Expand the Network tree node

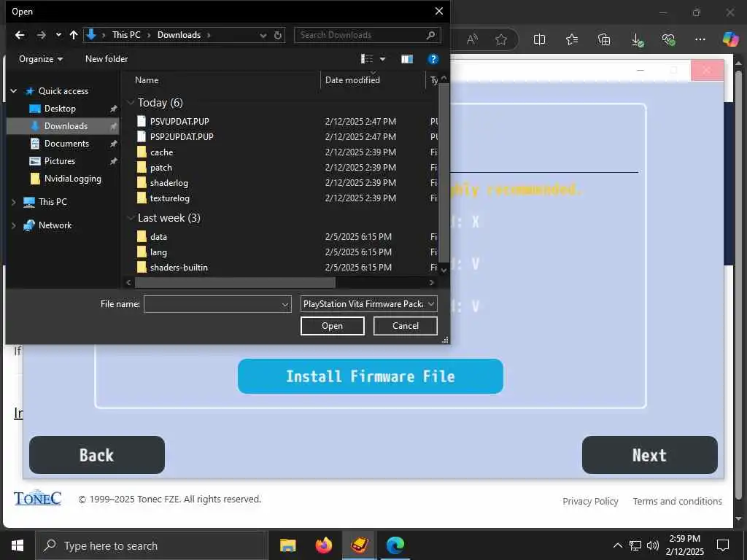(13, 226)
